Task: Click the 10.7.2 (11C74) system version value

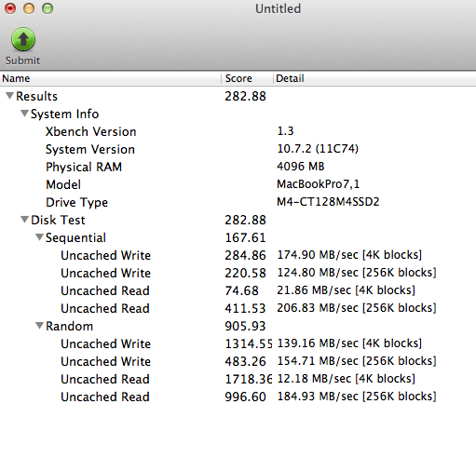Action: click(x=318, y=149)
